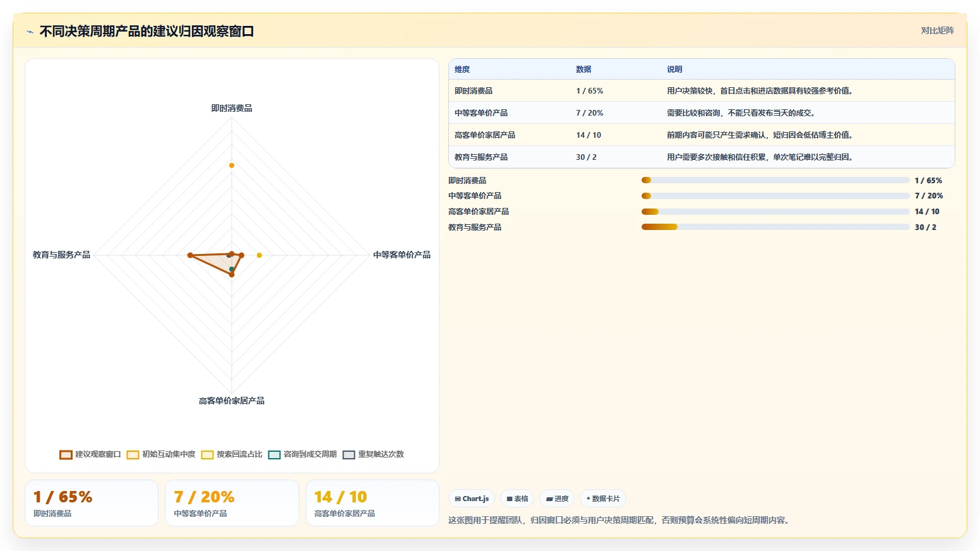Click table data cell 30 / 2
Viewport: 980px width, 551px height.
point(586,157)
